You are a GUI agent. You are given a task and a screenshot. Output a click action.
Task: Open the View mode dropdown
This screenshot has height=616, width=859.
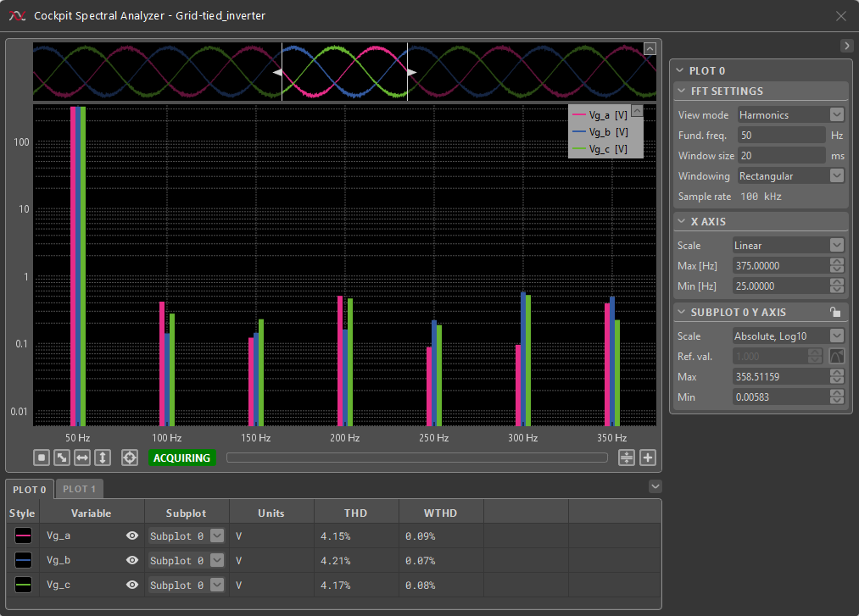click(x=790, y=115)
